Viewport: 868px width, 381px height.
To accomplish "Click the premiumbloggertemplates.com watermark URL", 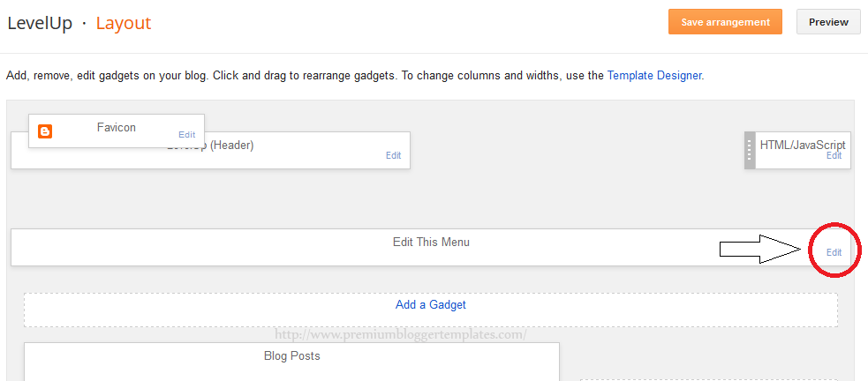I will [400, 334].
